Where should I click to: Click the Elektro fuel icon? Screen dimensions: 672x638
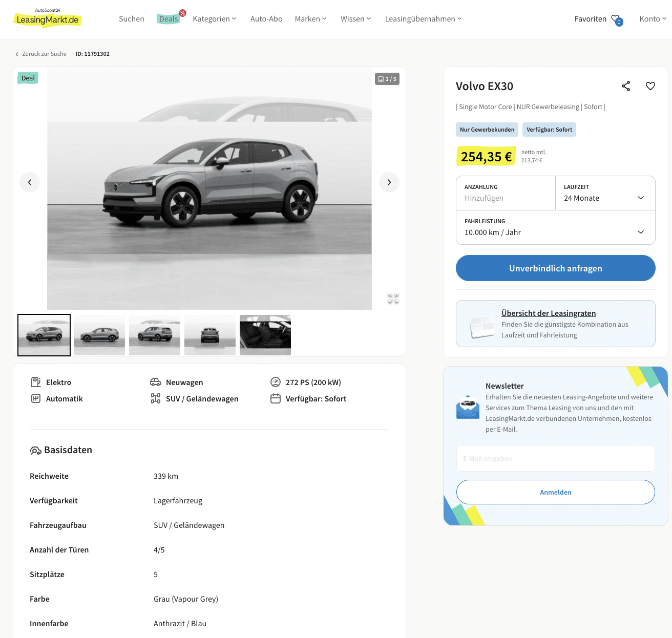coord(36,382)
